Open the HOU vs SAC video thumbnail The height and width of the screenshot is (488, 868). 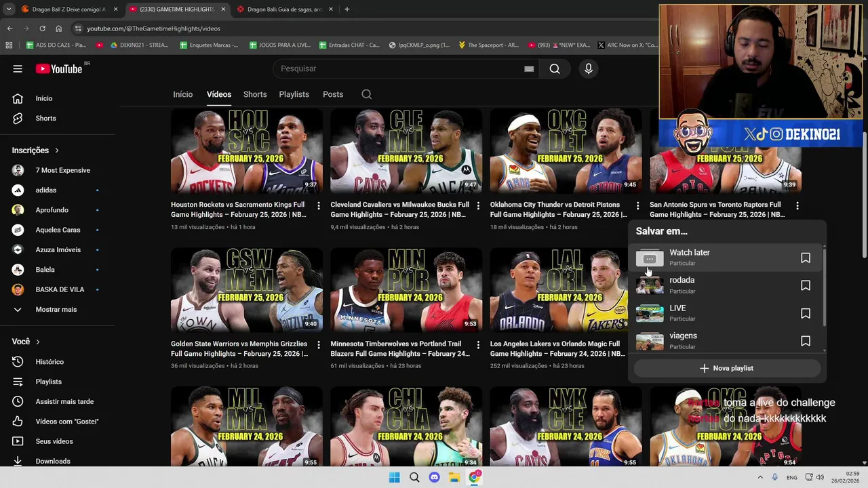(x=247, y=151)
